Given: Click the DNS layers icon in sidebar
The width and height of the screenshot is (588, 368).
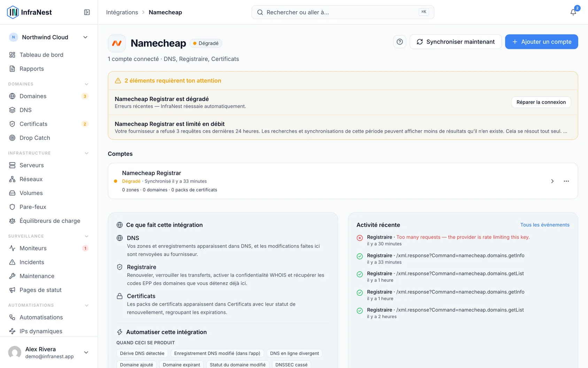Looking at the screenshot, I should pyautogui.click(x=12, y=110).
